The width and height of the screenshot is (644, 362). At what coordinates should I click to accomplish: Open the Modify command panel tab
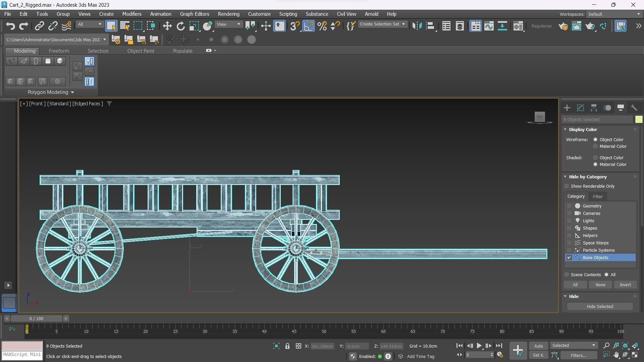click(x=580, y=108)
